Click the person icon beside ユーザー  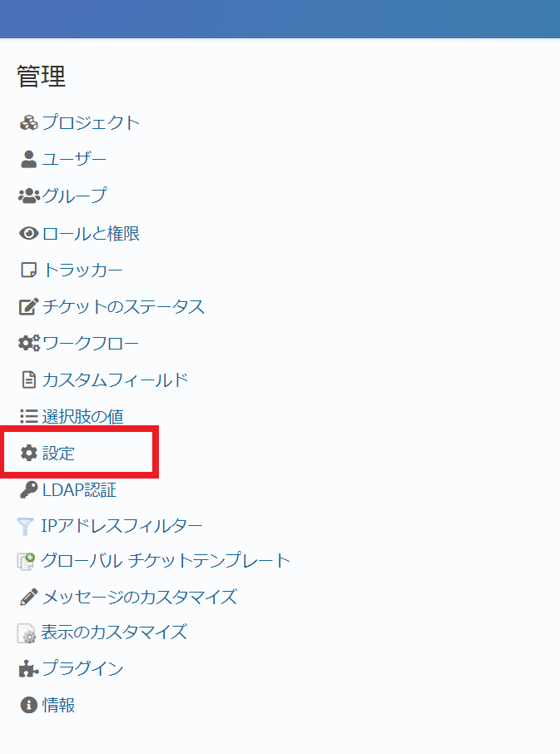(28, 159)
